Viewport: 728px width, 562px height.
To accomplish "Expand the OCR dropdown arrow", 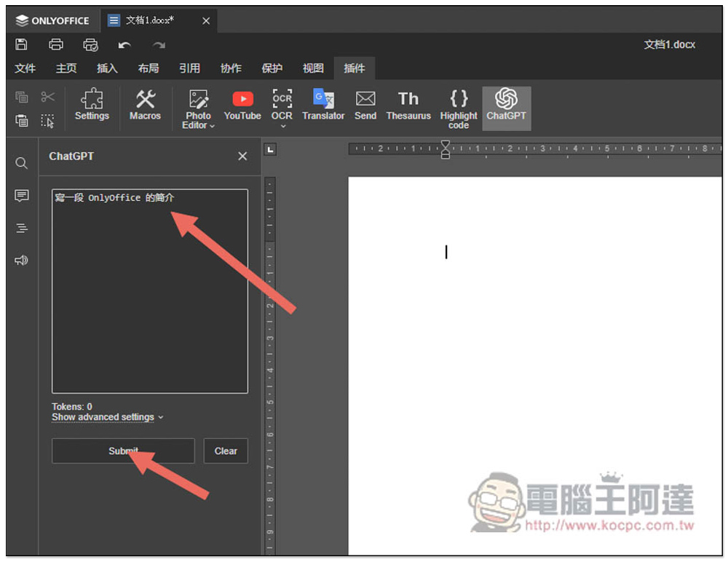I will tap(282, 126).
